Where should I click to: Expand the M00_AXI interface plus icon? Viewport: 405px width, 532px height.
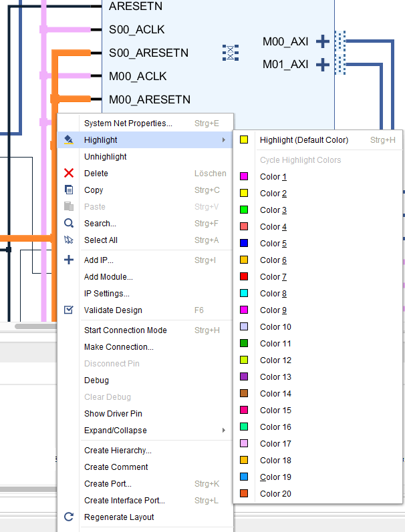322,41
